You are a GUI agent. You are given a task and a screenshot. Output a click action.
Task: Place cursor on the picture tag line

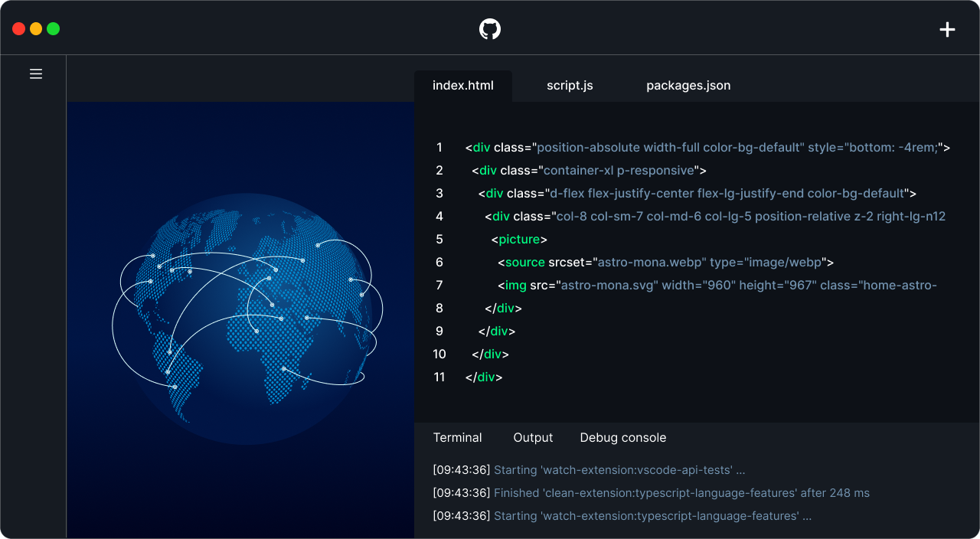pos(519,240)
